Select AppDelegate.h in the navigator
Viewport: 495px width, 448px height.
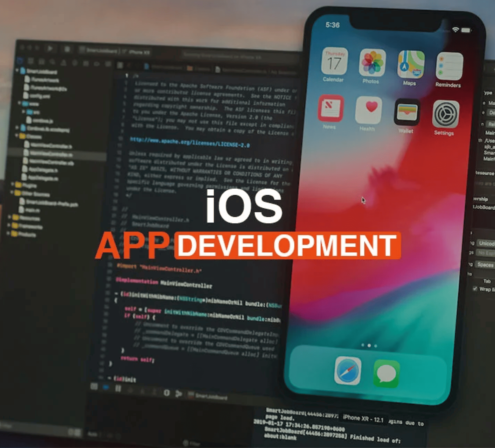(x=40, y=169)
